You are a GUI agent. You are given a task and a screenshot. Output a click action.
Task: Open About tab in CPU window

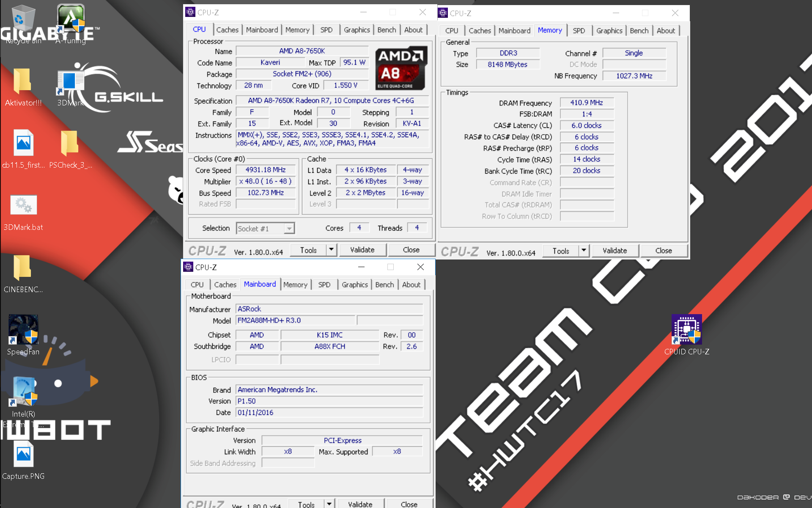coord(414,30)
